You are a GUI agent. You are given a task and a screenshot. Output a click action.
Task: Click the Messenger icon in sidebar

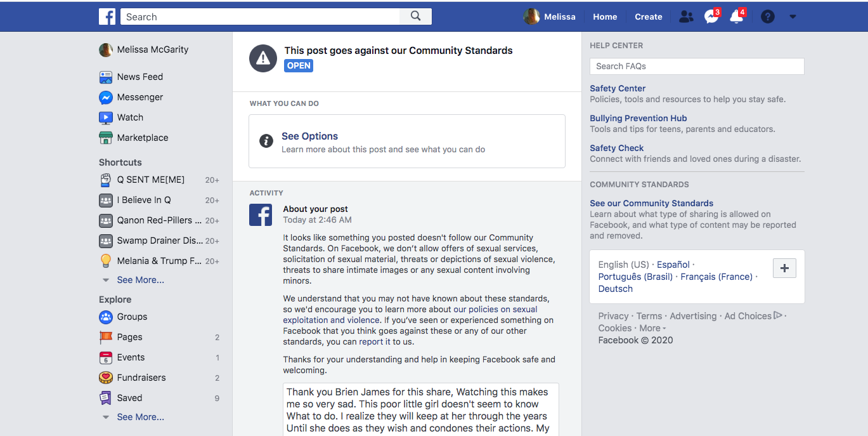(106, 97)
